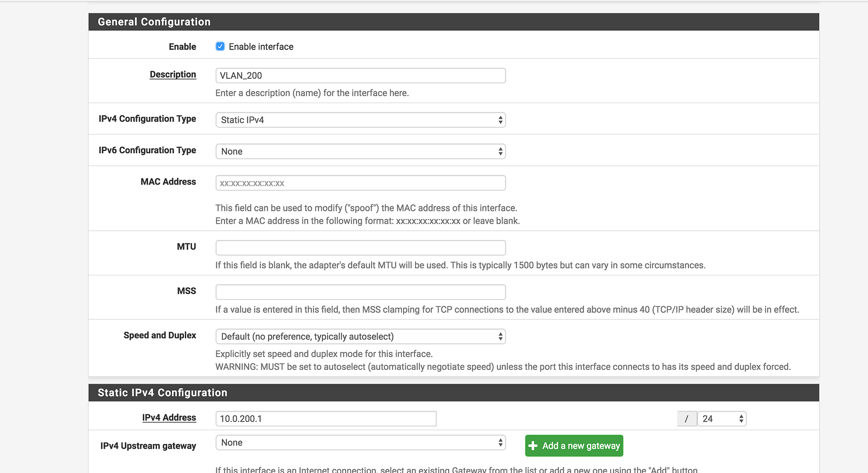The image size is (868, 473).
Task: Open the IPv4 Configuration Type dropdown
Action: click(360, 120)
